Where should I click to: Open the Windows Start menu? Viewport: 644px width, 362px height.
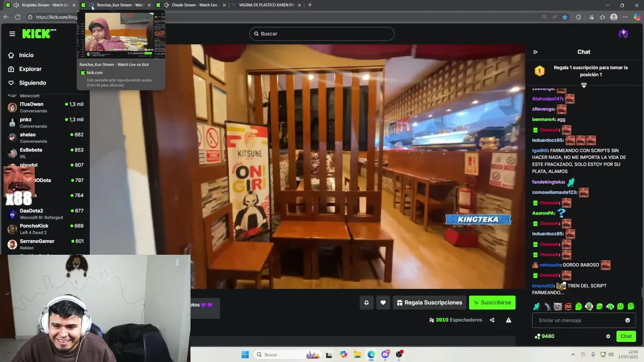[x=245, y=354]
